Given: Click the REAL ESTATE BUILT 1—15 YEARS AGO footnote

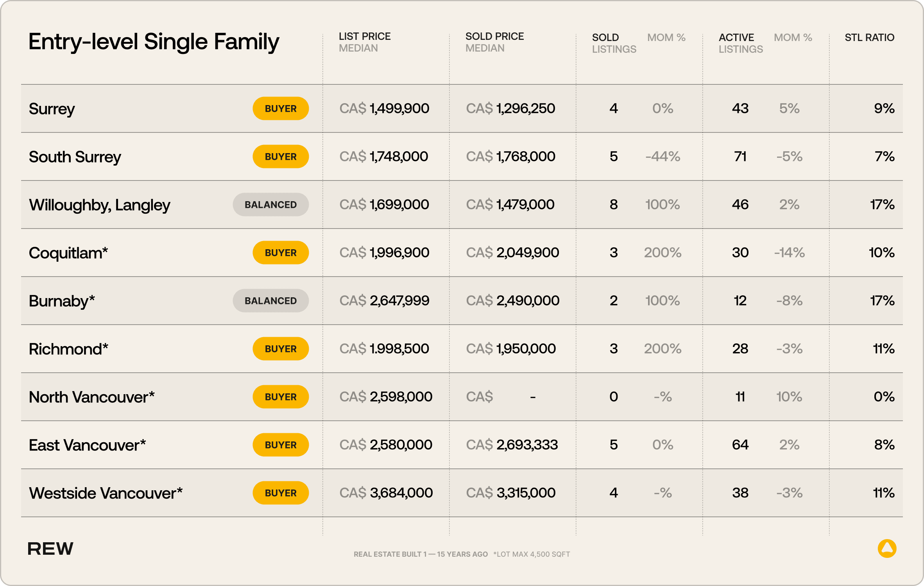Looking at the screenshot, I should pyautogui.click(x=421, y=554).
